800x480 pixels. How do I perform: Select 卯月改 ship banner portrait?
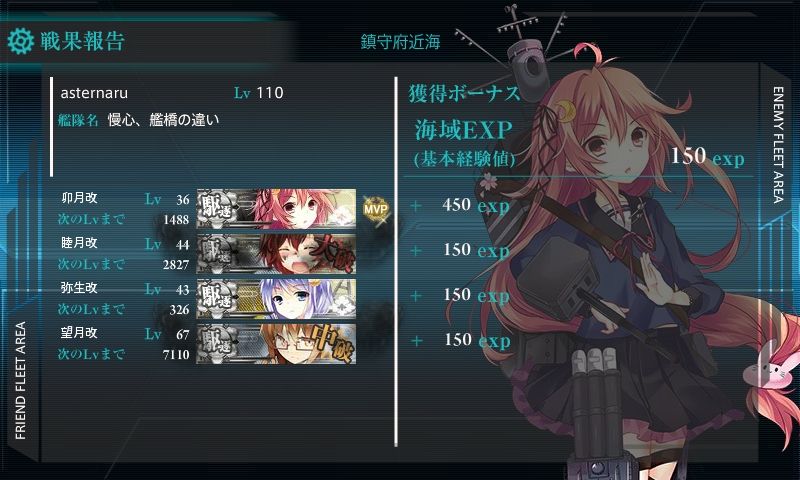coord(276,209)
